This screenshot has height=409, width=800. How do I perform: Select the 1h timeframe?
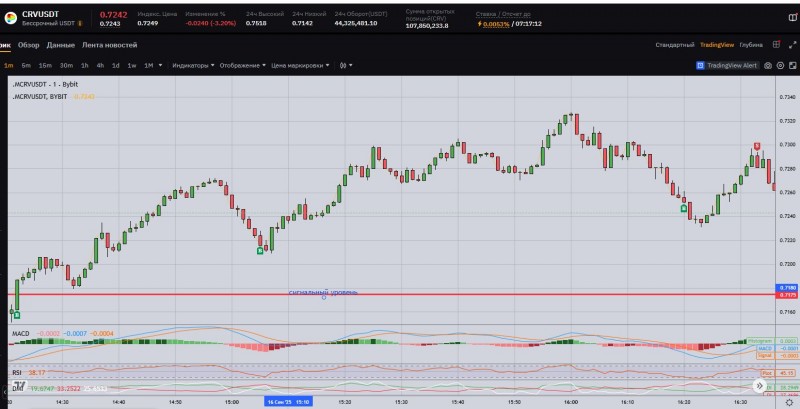[x=85, y=66]
